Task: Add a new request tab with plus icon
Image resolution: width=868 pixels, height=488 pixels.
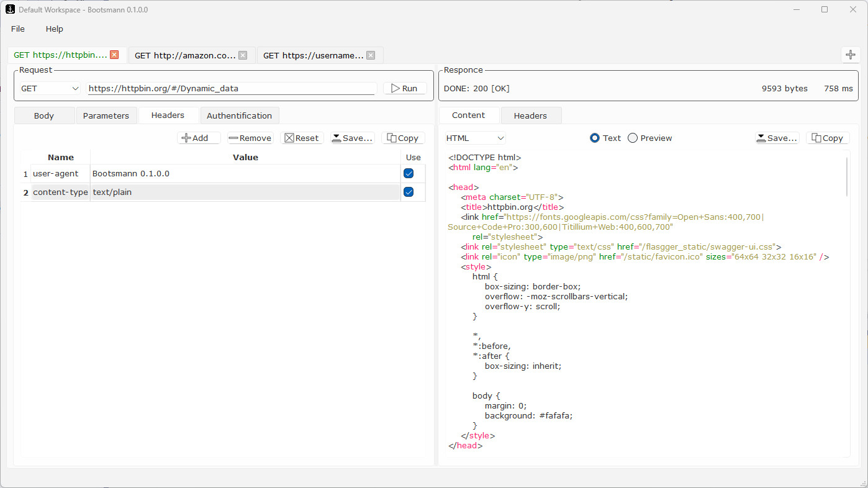Action: point(850,55)
